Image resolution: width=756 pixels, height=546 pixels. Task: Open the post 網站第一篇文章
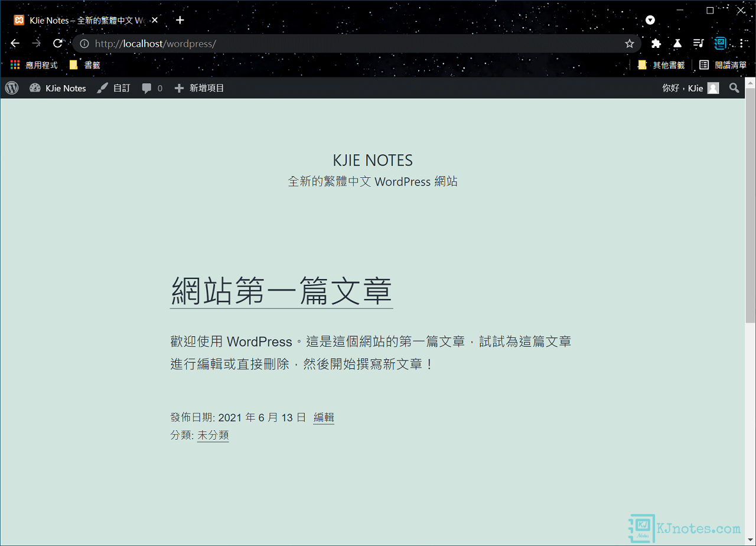(x=281, y=291)
